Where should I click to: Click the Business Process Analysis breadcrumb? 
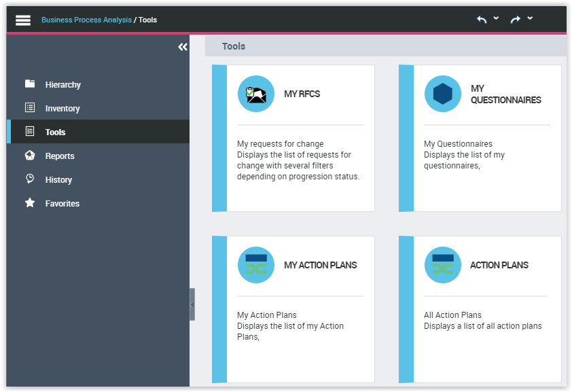tap(86, 20)
